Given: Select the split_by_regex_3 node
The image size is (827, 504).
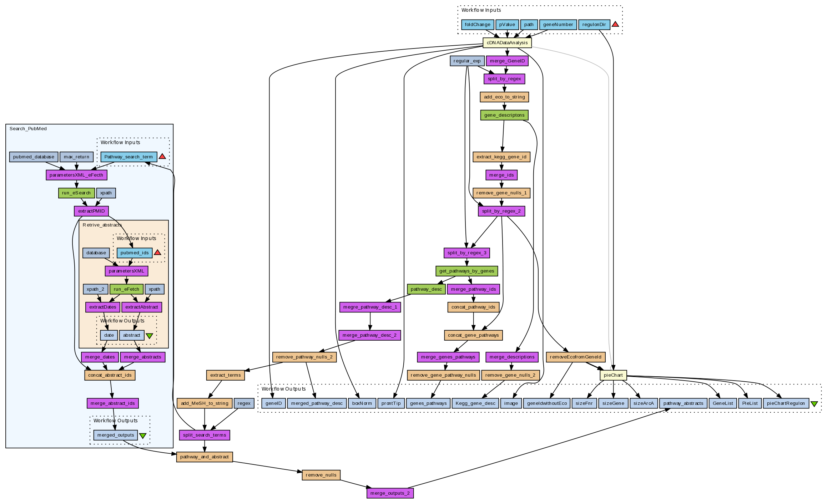Looking at the screenshot, I should click(x=467, y=253).
